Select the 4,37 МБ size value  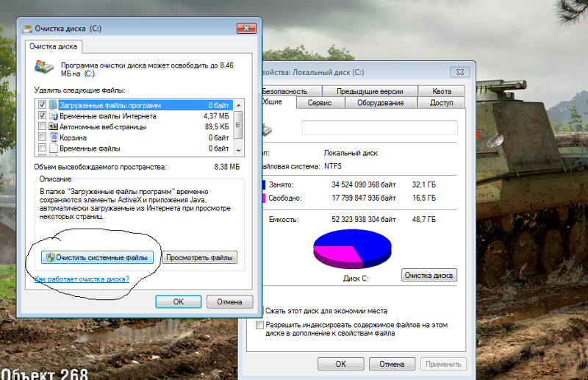(216, 116)
